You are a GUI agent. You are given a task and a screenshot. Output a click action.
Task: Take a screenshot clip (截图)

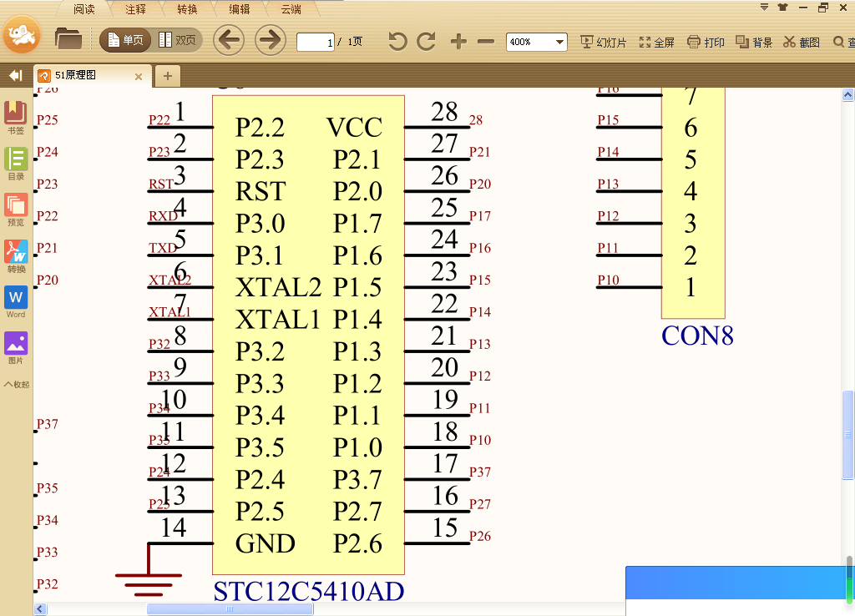(x=802, y=42)
